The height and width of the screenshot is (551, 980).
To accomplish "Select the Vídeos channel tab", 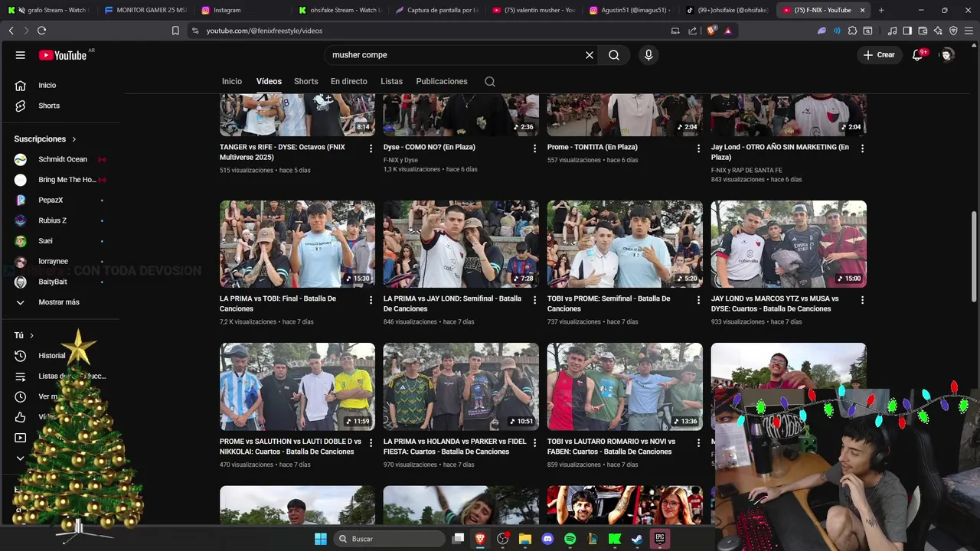I will click(x=269, y=81).
